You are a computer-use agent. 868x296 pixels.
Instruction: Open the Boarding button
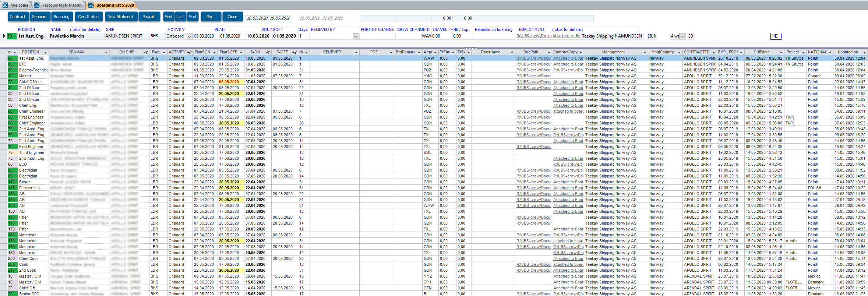[61, 17]
